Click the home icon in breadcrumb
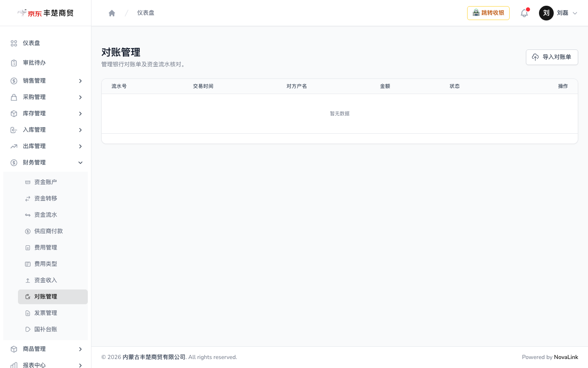588x368 pixels. click(112, 13)
